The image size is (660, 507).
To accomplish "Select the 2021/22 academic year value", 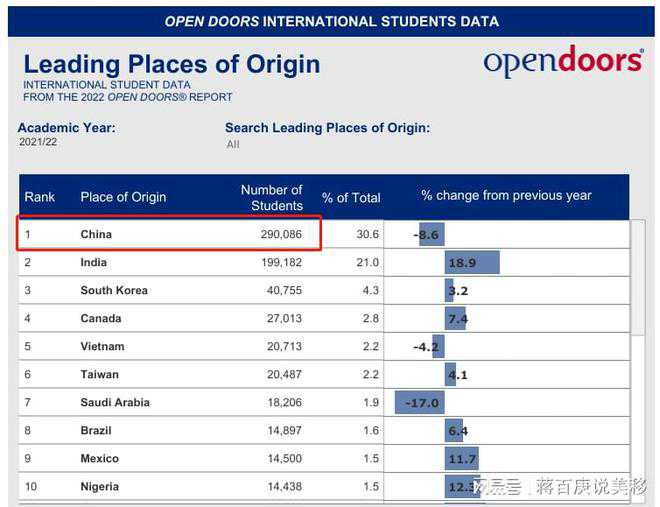I will pos(40,142).
